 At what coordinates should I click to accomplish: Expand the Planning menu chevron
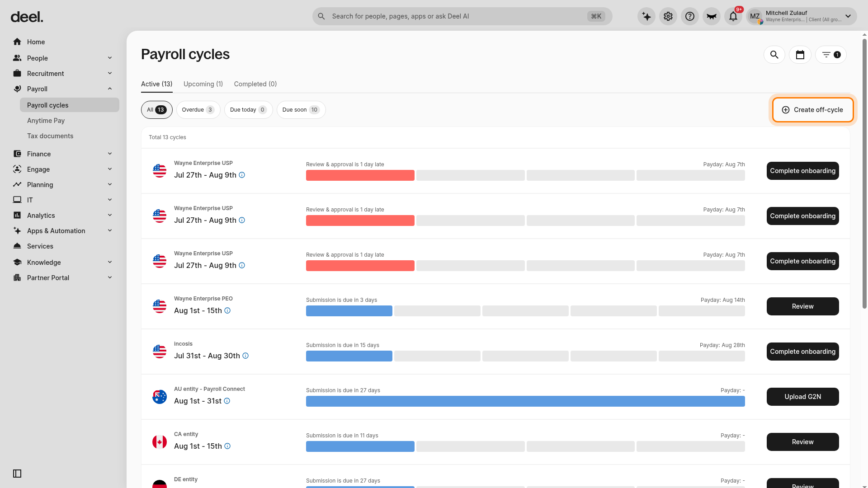(x=110, y=184)
